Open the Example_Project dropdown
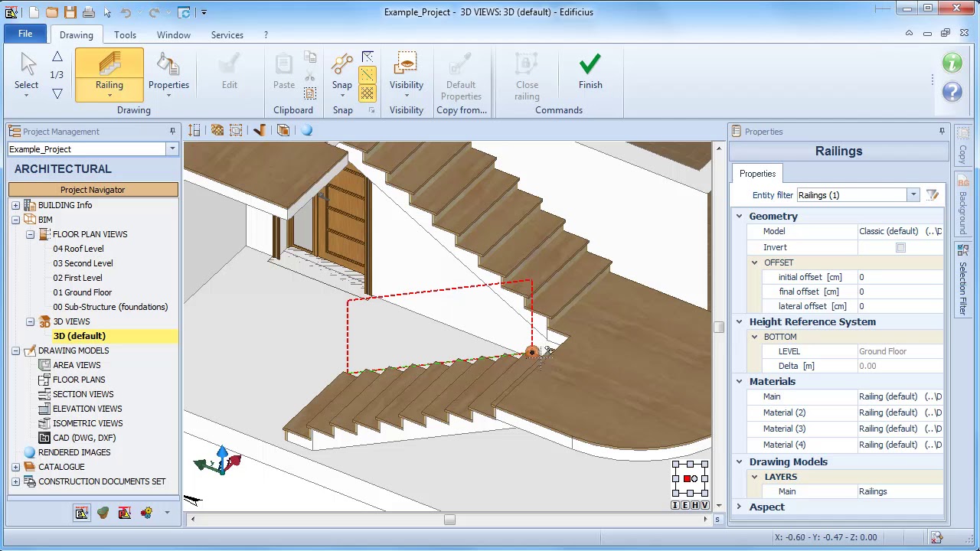This screenshot has height=551, width=980. click(172, 149)
